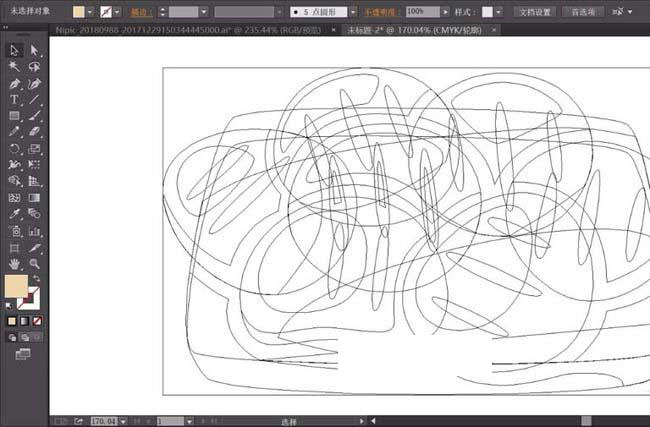Click the 文档设置 button

535,12
